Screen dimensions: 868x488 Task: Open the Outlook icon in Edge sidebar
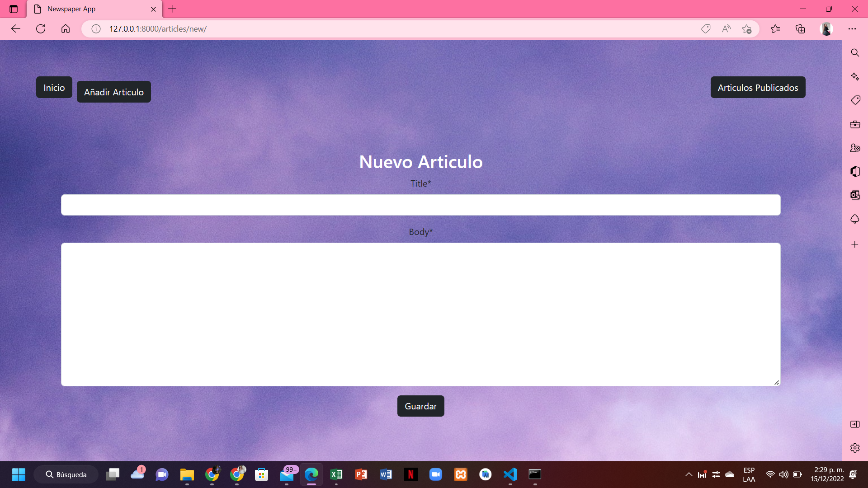(x=854, y=195)
